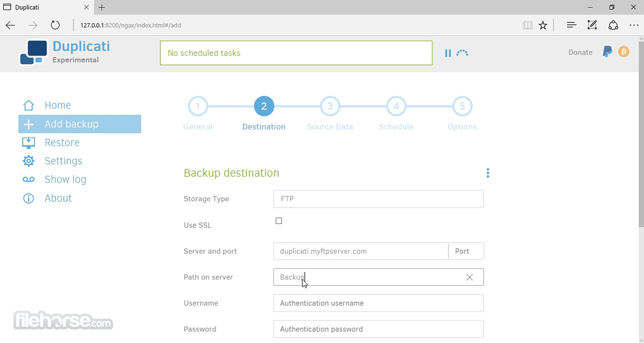644x343 pixels.
Task: Click the "Server and port" label
Action: tap(210, 251)
